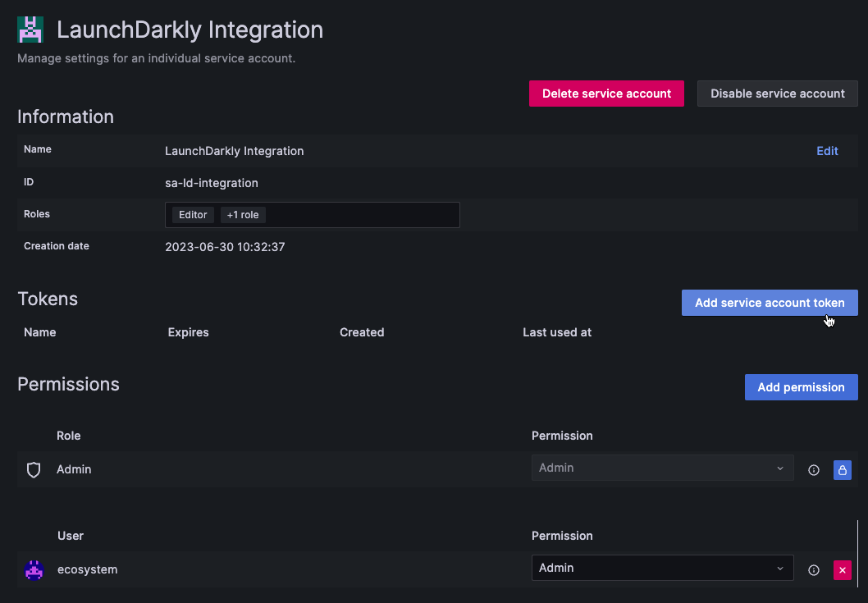Open info icon for ecosystem user permission
Screen dimensions: 868x603
[814, 570]
